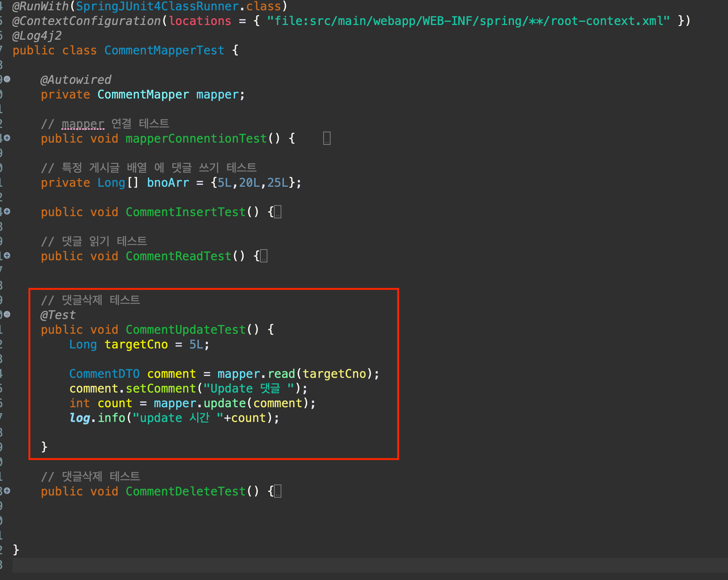Screen dimensions: 728x580
Task: Click the mapper.update method call
Action: [224, 403]
